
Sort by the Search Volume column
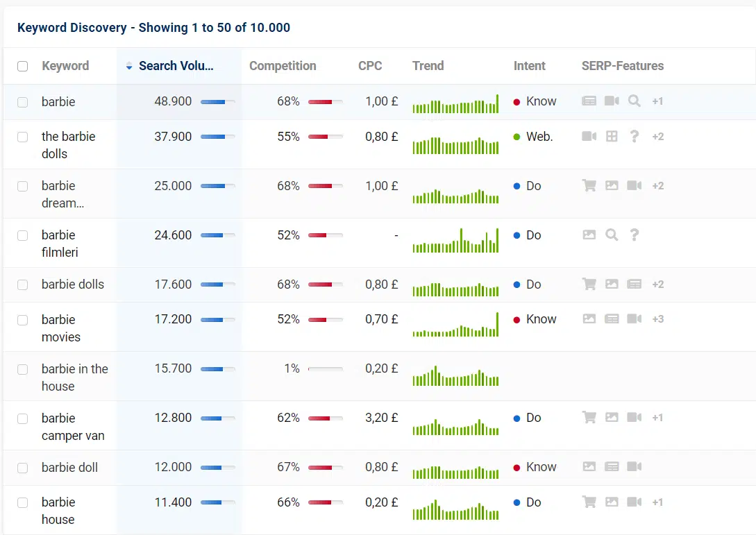point(176,66)
